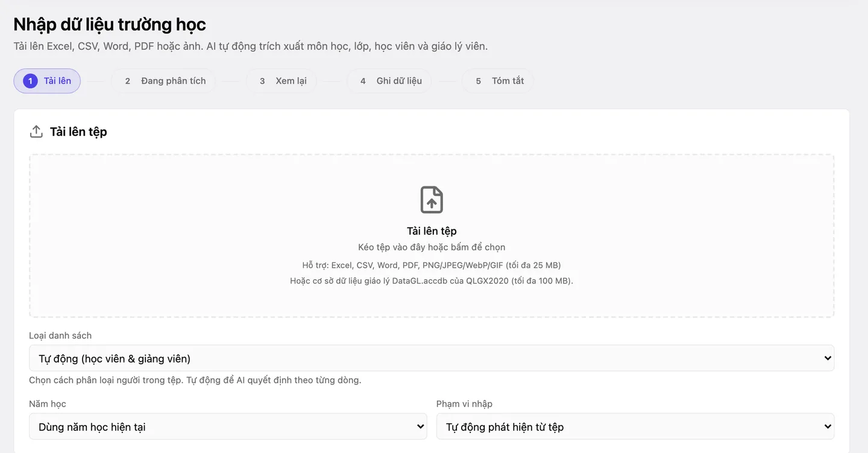Screen dimensions: 868x453
Task: Click the DataGL.accdb database hint text
Action: click(x=432, y=280)
